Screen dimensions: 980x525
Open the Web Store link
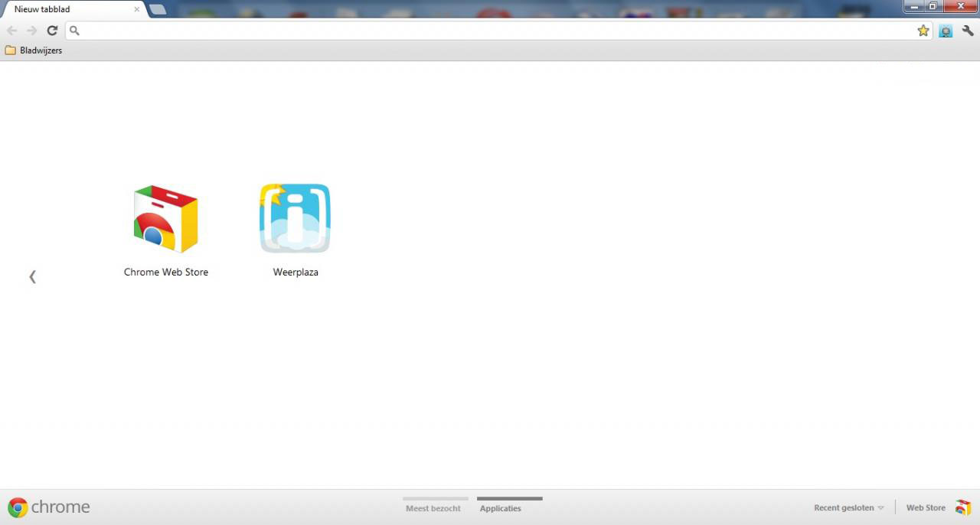pos(926,508)
